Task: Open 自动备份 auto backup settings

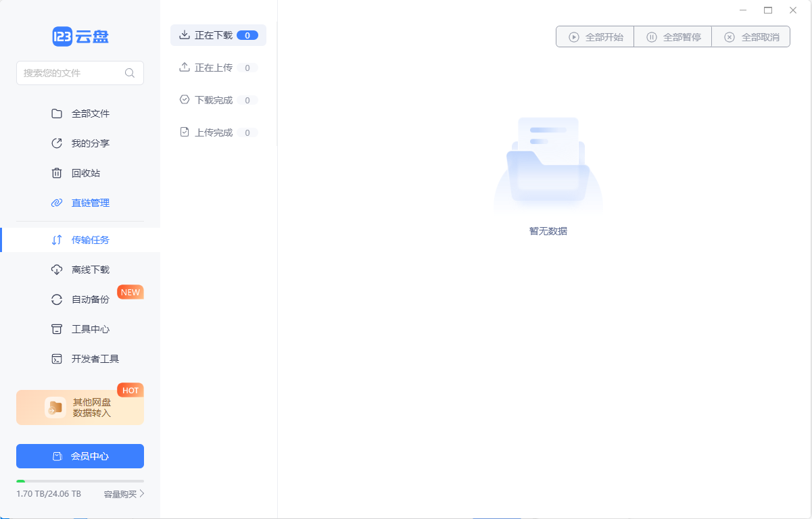Action: 89,299
